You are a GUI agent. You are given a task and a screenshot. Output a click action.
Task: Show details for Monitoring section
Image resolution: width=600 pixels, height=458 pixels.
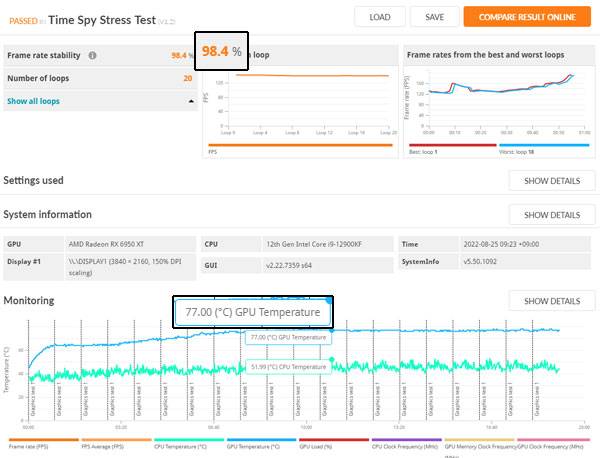pos(552,301)
